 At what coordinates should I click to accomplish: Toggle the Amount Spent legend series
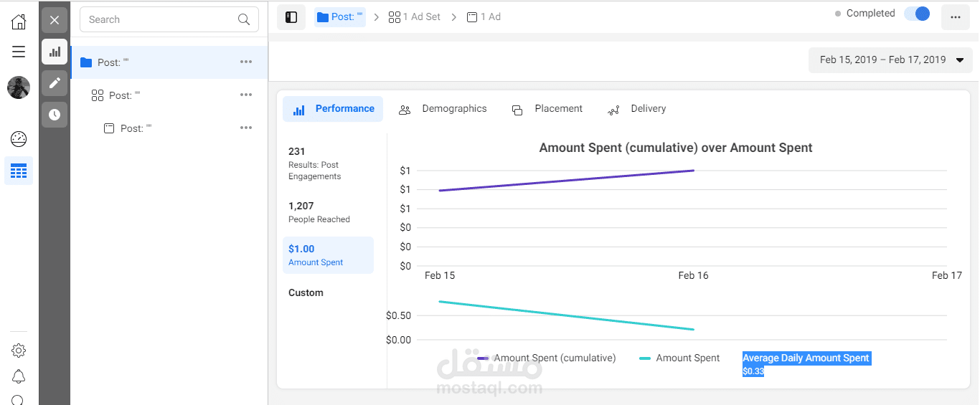pyautogui.click(x=679, y=358)
